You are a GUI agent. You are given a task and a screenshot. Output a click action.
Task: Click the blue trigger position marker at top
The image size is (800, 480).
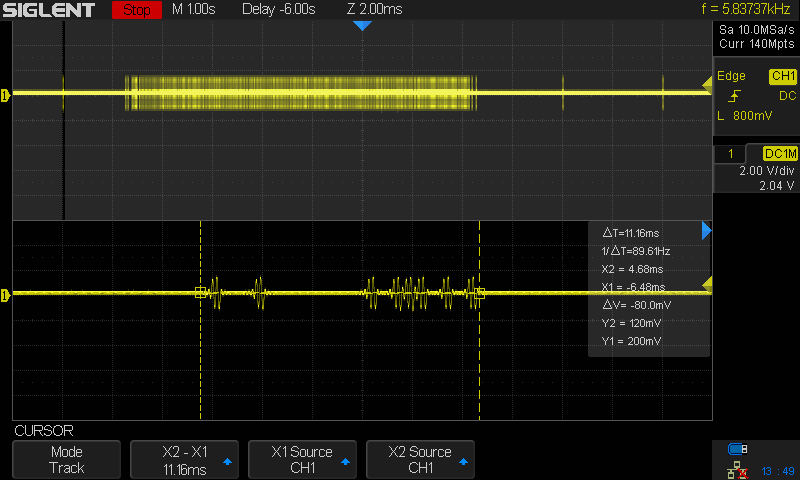[362, 26]
